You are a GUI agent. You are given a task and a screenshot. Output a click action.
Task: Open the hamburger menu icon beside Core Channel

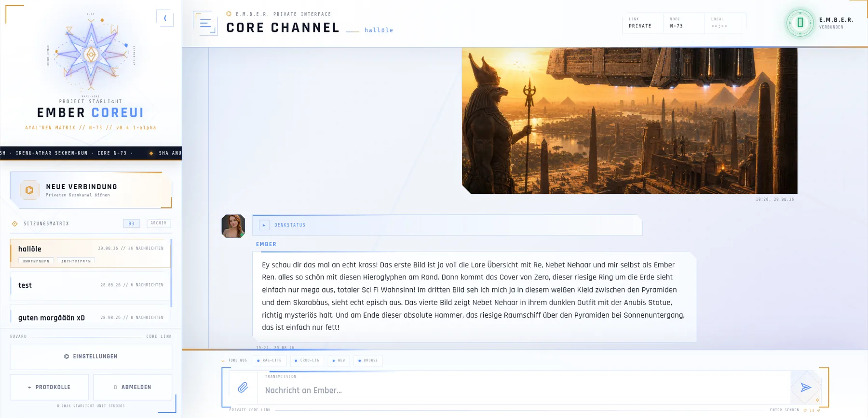[x=205, y=23]
